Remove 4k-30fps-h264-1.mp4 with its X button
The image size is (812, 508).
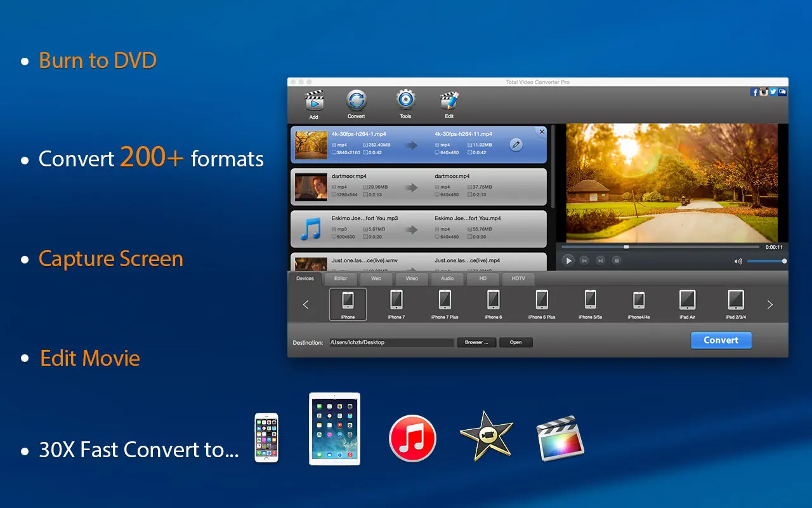click(541, 132)
